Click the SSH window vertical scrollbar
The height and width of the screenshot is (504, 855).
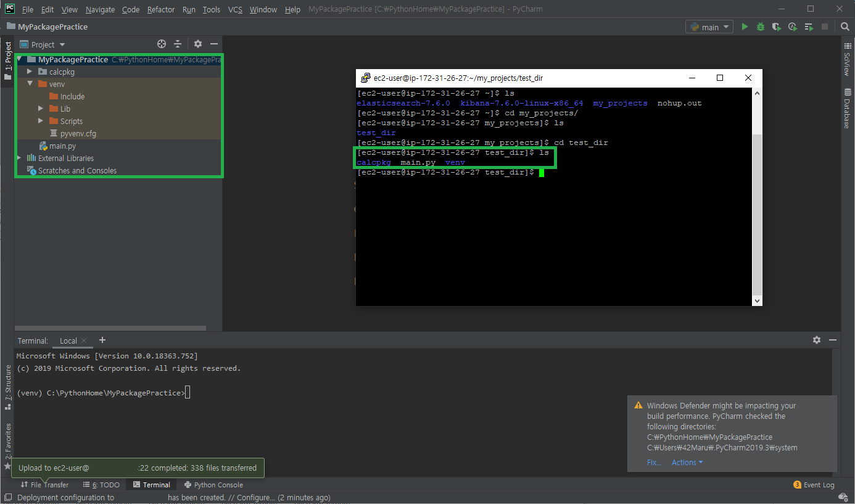(x=757, y=213)
